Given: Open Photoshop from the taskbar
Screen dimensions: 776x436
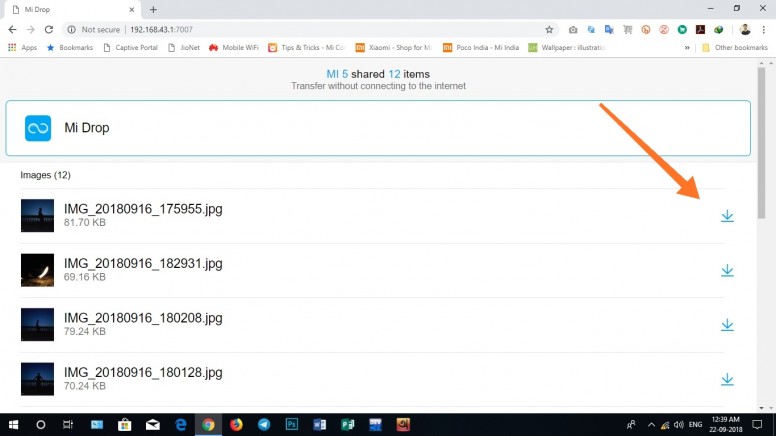Looking at the screenshot, I should [292, 425].
